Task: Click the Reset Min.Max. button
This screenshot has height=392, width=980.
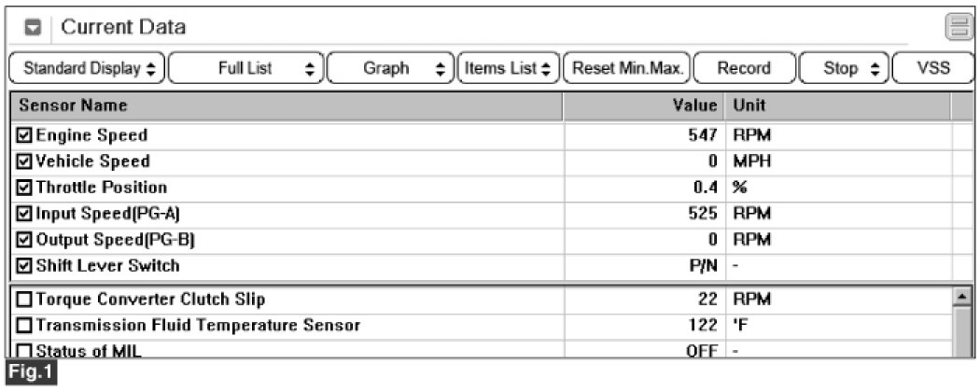Action: click(627, 68)
